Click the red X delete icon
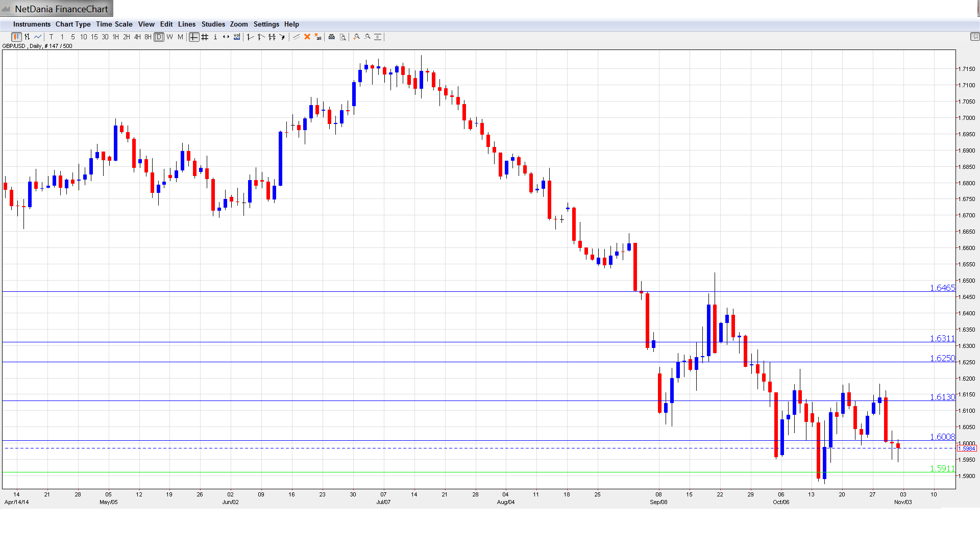980x551 pixels. pyautogui.click(x=307, y=37)
